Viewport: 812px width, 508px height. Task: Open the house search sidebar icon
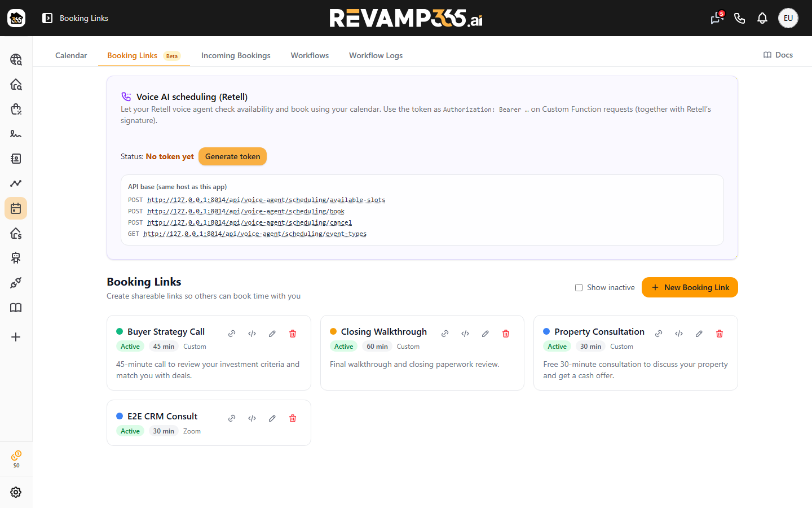(16, 84)
